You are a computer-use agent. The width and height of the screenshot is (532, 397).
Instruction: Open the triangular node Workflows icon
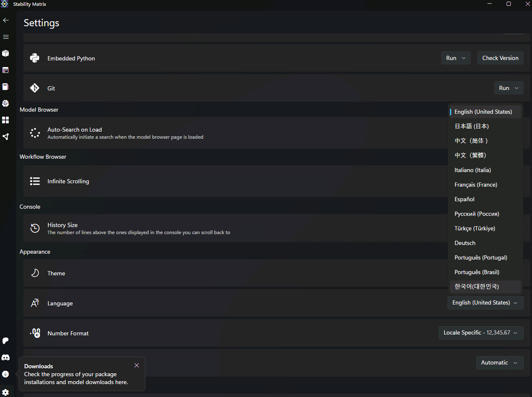pos(5,137)
